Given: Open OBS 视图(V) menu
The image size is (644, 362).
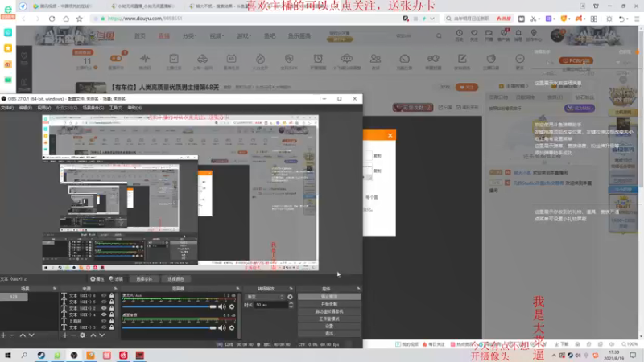Looking at the screenshot, I should [44, 108].
